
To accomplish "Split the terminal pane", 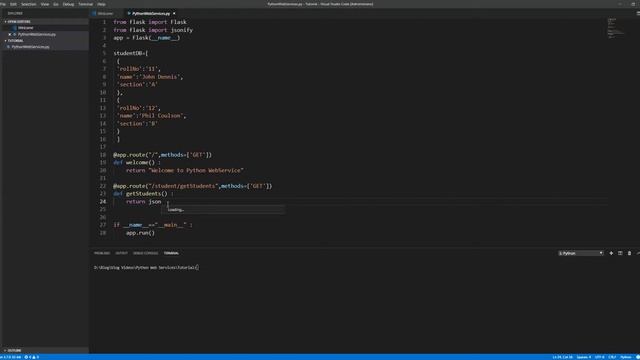I will pos(620,253).
